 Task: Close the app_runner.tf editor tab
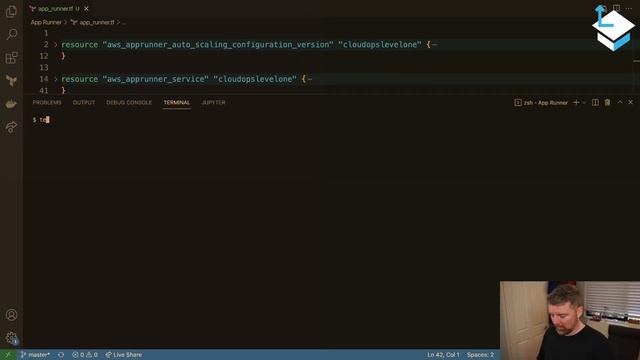point(86,8)
